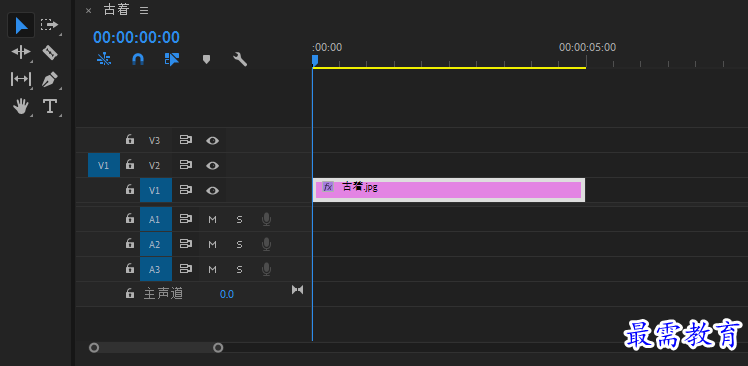Viewport: 748px width, 366px height.
Task: Target the V3 track header
Action: [x=154, y=141]
